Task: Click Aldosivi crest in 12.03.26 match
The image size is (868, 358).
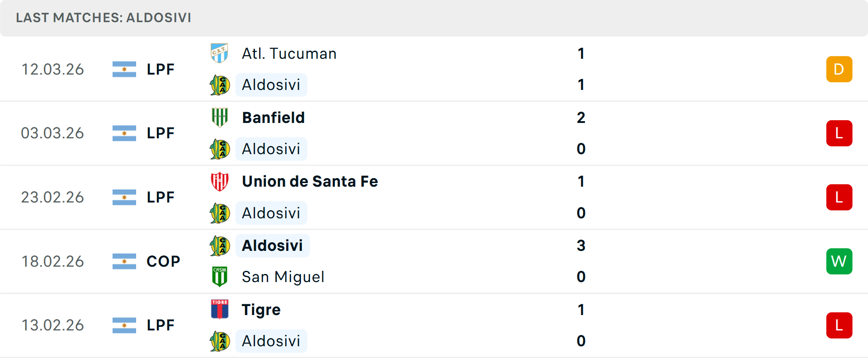Action: [220, 85]
